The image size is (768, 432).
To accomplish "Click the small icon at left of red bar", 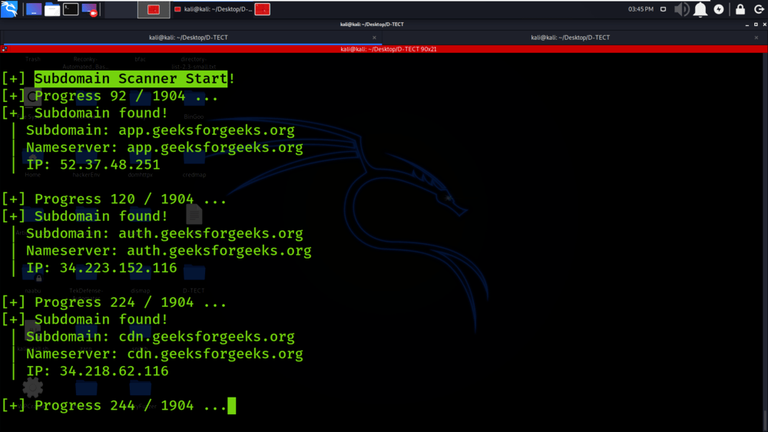I will [4, 49].
